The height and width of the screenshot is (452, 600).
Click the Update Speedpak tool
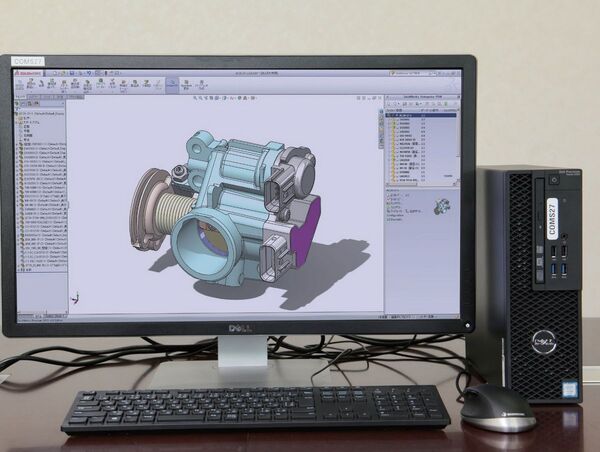pos(186,85)
